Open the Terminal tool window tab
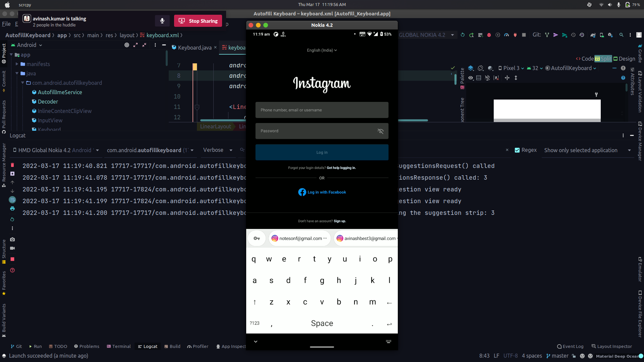Image resolution: width=644 pixels, height=362 pixels. [x=118, y=346]
